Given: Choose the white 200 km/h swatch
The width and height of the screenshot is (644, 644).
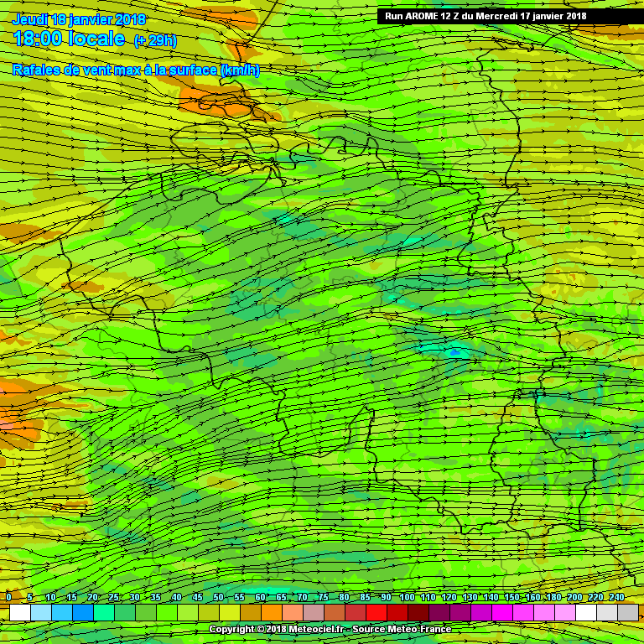Looking at the screenshot, I should pos(586,612).
